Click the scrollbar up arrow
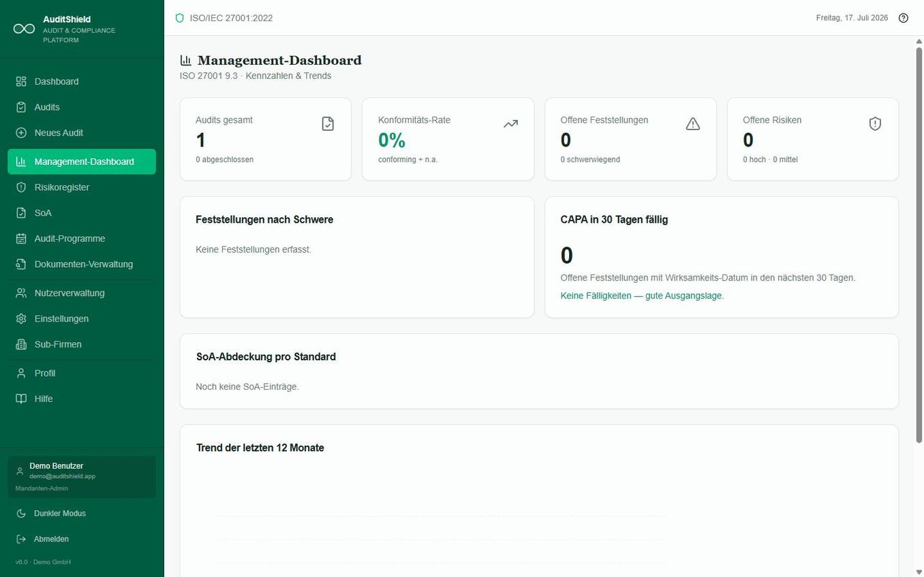 point(919,41)
